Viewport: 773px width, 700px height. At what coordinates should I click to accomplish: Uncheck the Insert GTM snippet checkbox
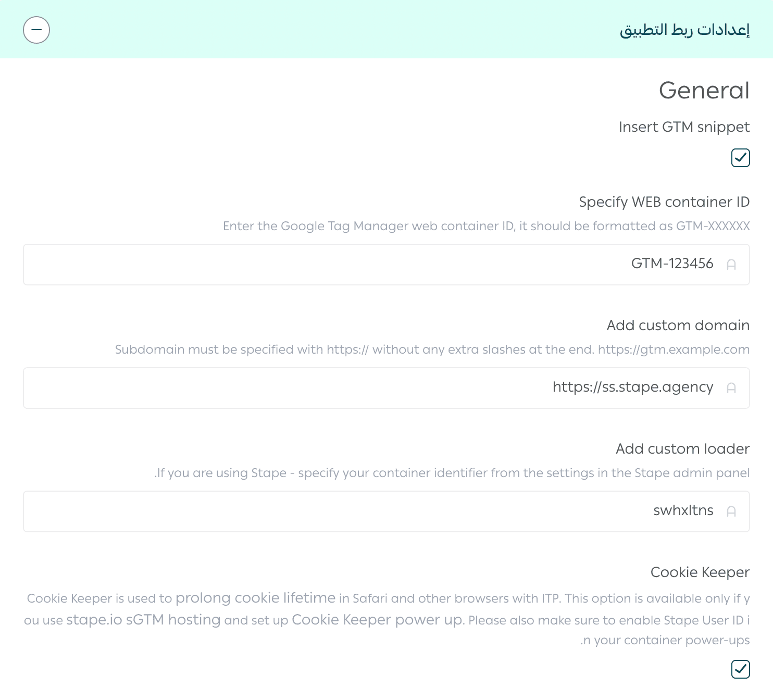[740, 158]
